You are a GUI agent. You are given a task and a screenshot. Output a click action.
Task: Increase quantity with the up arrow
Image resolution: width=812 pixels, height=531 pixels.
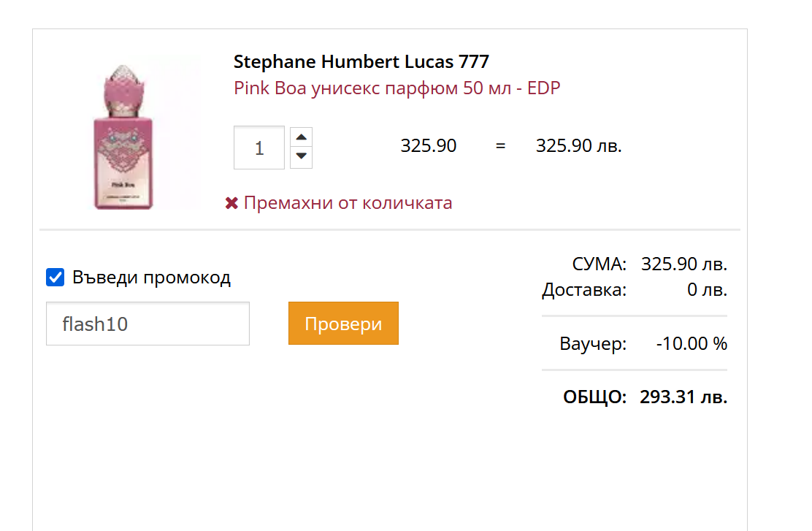click(301, 137)
